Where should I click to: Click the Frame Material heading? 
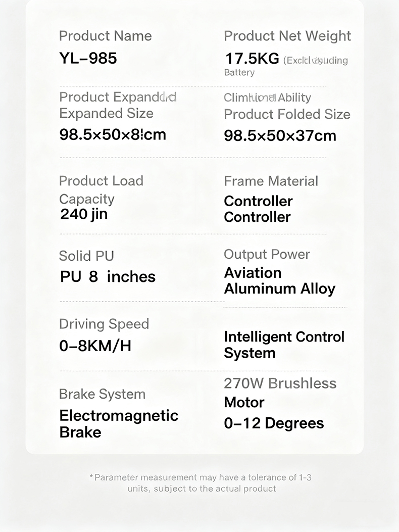coord(271,181)
